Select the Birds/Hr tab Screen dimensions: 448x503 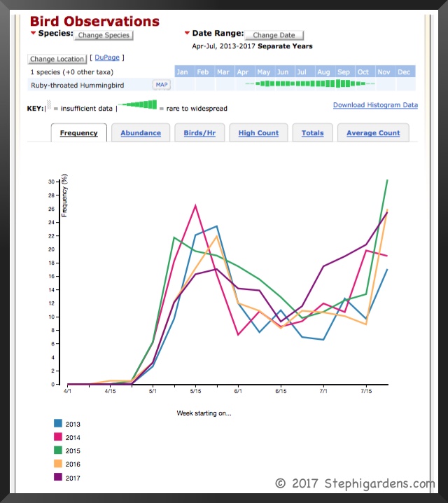click(x=199, y=133)
